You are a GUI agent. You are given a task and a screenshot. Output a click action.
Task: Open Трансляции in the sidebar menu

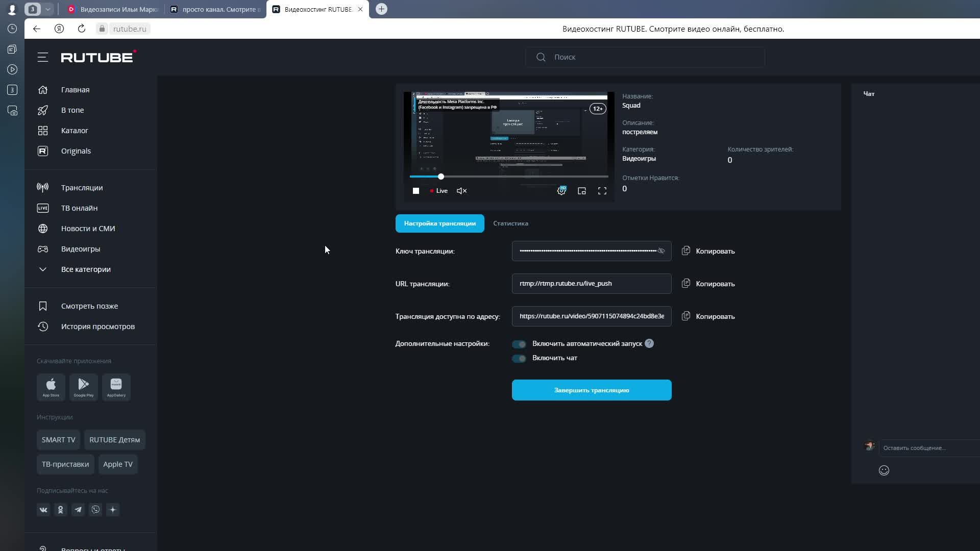[x=82, y=188]
